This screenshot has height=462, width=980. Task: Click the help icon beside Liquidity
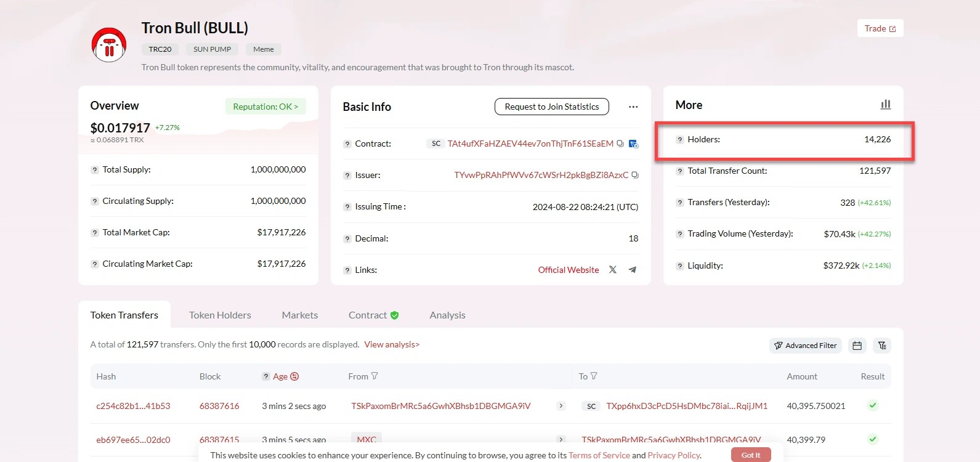(680, 266)
